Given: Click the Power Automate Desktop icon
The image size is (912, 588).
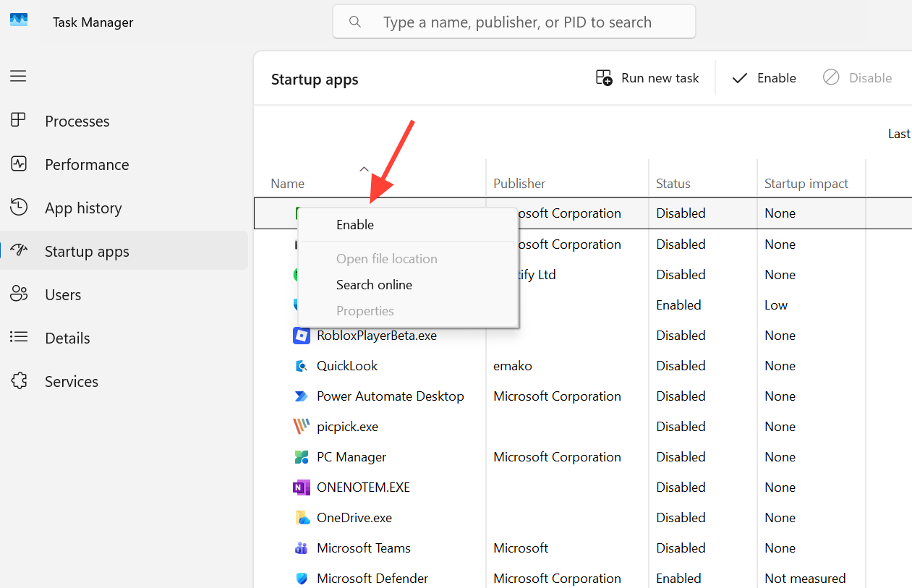Looking at the screenshot, I should (x=302, y=396).
